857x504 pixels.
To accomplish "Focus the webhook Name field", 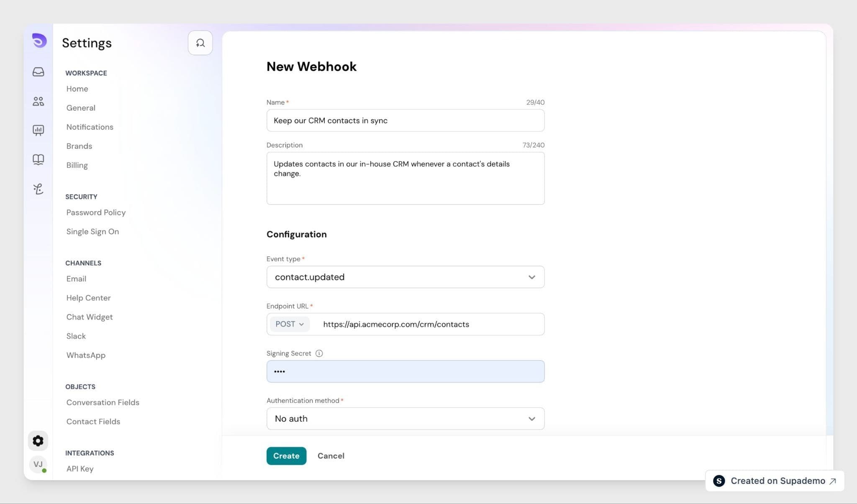I will click(405, 120).
